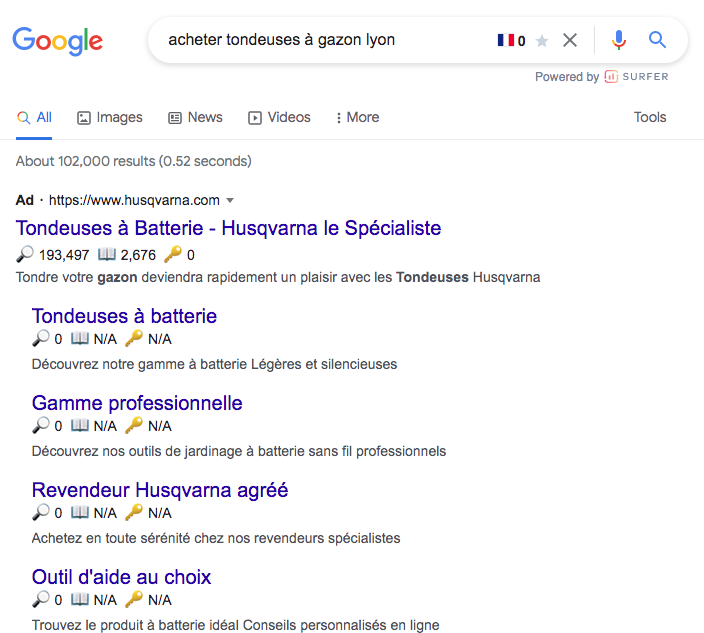Screen dimensions: 704x633
Task: Click 'Powered by' label text
Action: (x=567, y=77)
